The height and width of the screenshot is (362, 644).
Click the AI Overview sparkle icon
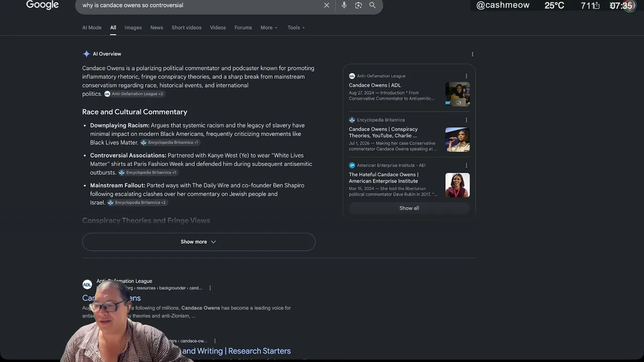(x=87, y=54)
